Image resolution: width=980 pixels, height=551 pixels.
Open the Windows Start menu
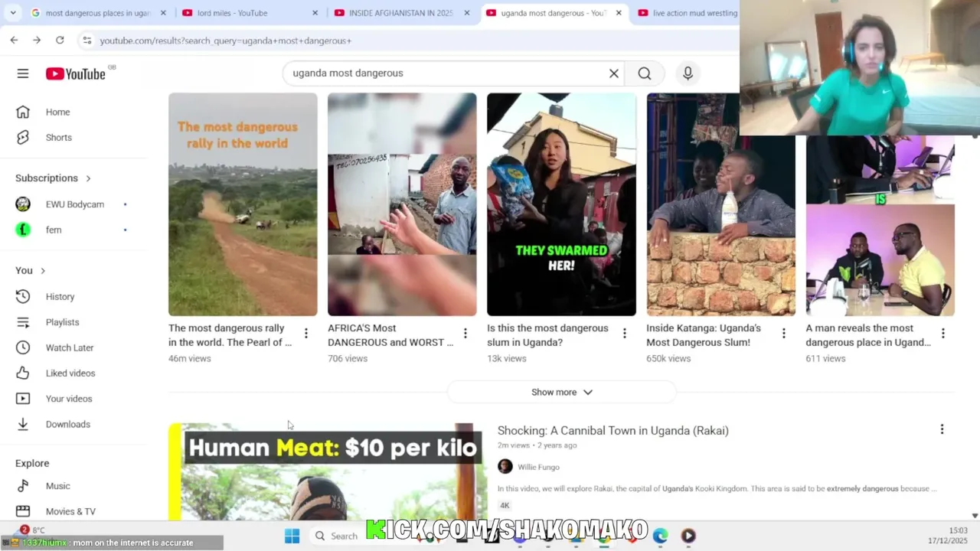[292, 536]
